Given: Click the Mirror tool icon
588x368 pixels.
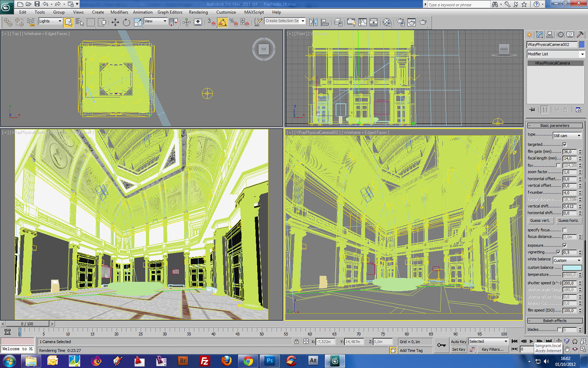Looking at the screenshot, I should pyautogui.click(x=313, y=22).
